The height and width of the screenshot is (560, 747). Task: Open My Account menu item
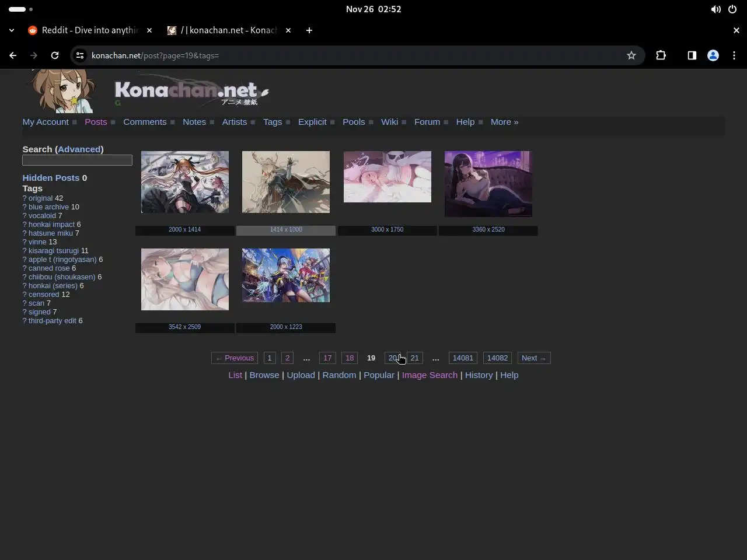click(46, 122)
